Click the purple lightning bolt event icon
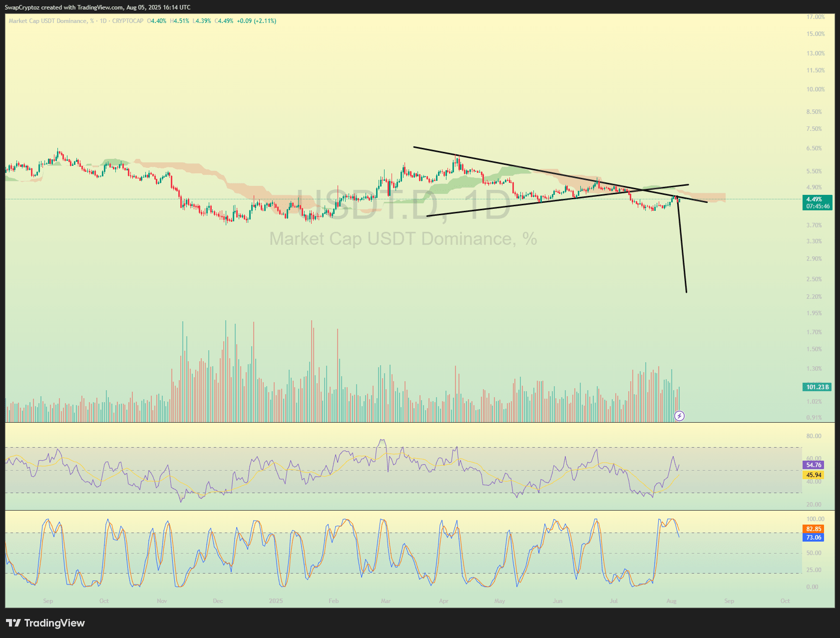The width and height of the screenshot is (840, 638). [x=679, y=416]
